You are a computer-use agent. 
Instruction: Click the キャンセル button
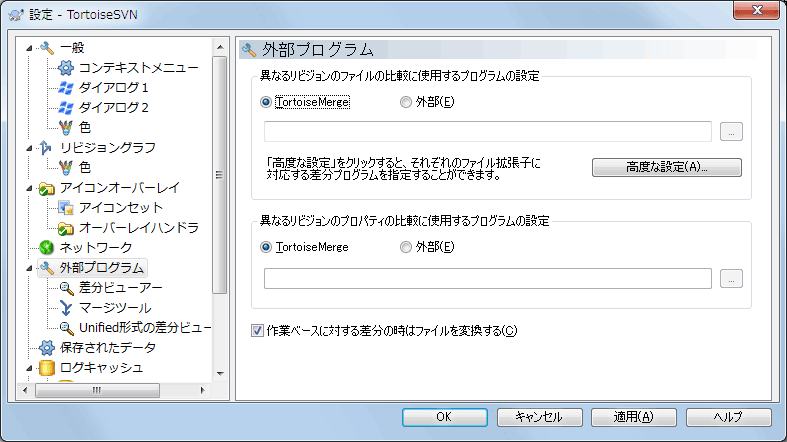click(x=540, y=417)
